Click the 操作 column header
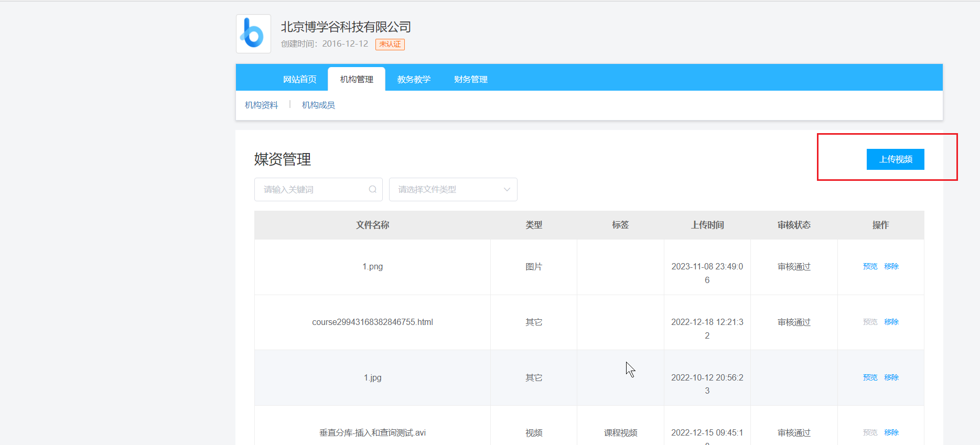The width and height of the screenshot is (980, 445). point(881,225)
